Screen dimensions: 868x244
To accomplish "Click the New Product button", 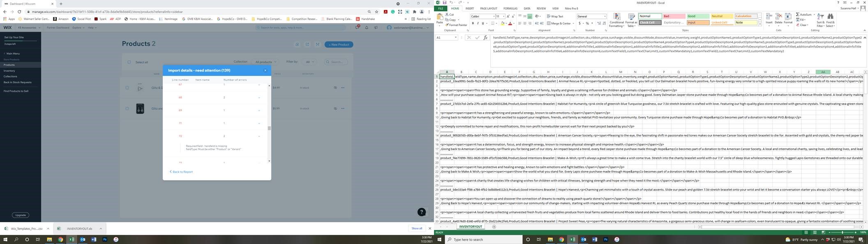I will pos(339,44).
